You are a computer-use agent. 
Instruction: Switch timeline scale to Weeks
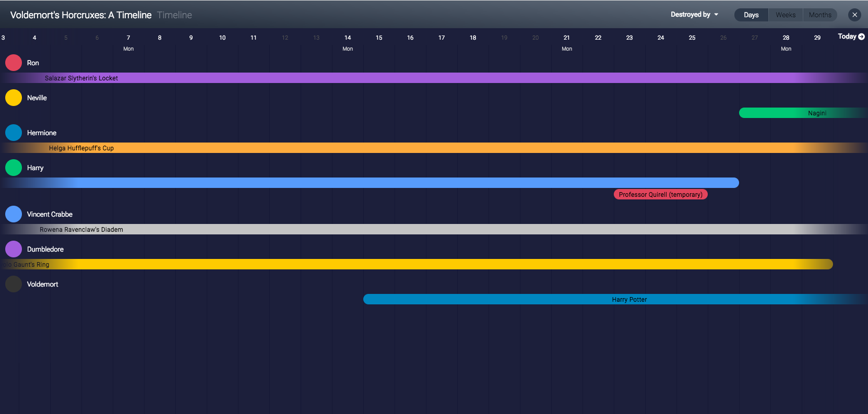click(786, 15)
